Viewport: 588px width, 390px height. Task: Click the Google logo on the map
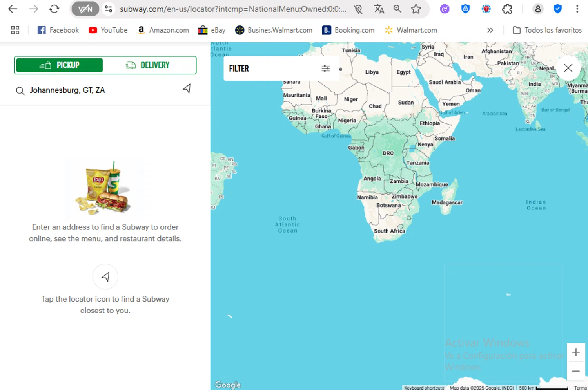tap(228, 385)
